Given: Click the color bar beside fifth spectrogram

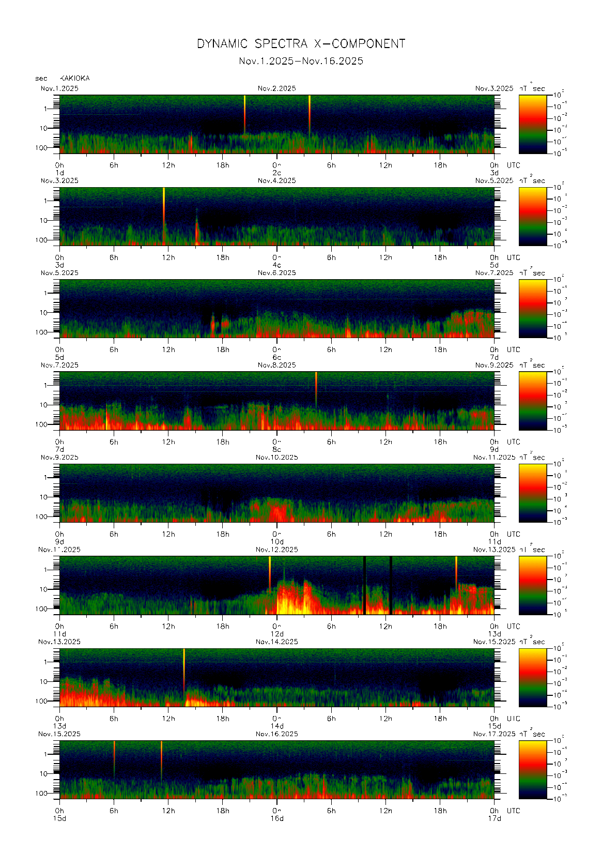Looking at the screenshot, I should (532, 493).
